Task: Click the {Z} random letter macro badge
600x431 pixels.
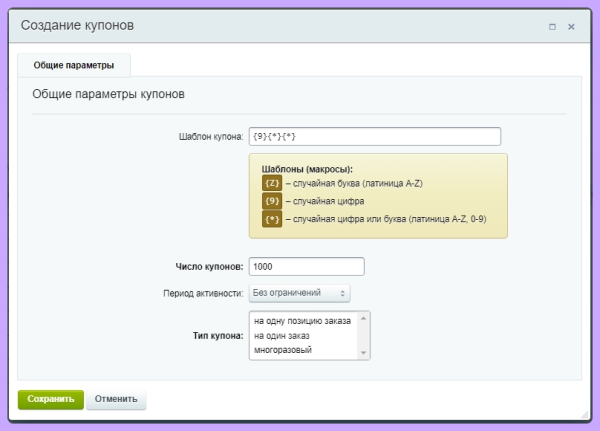Action: [x=272, y=184]
